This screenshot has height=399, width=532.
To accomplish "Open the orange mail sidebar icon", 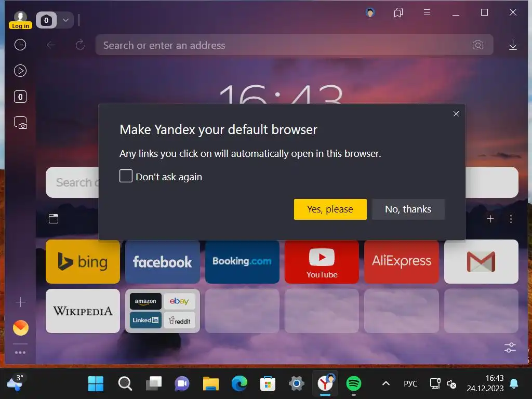I will click(x=21, y=328).
